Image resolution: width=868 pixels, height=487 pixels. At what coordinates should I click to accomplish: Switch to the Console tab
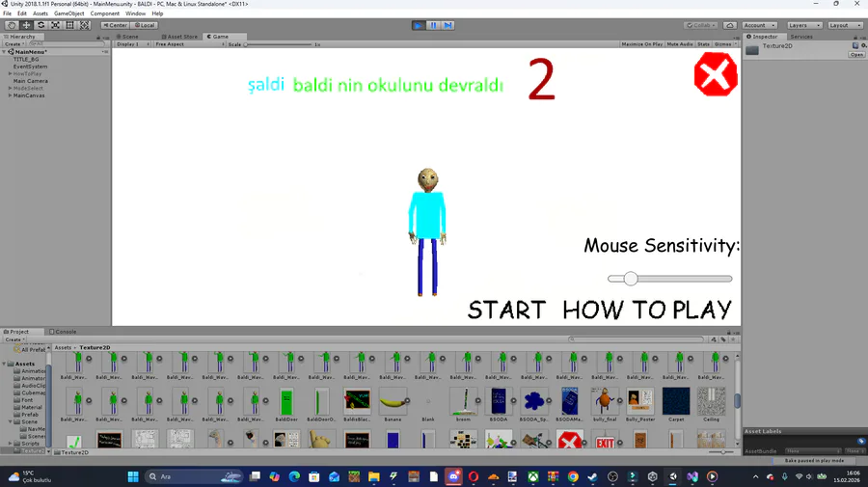tap(63, 332)
